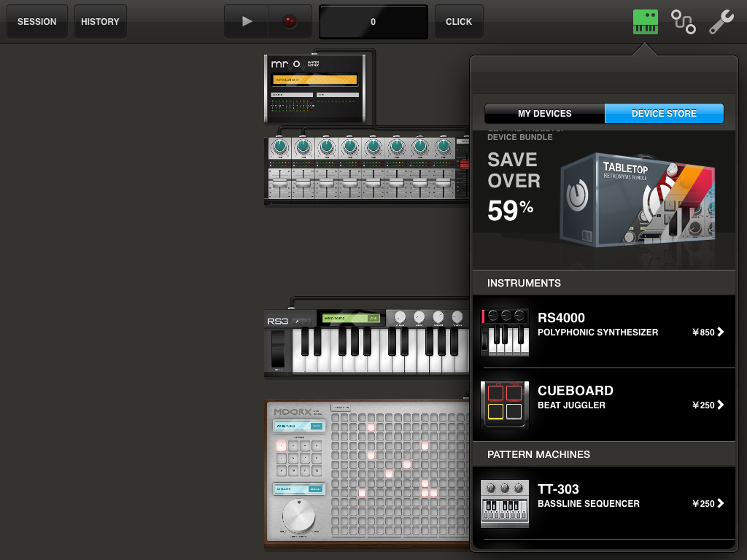Grab the mixer channel 7 volume fader
Screen dimensions: 747x560
tap(419, 184)
